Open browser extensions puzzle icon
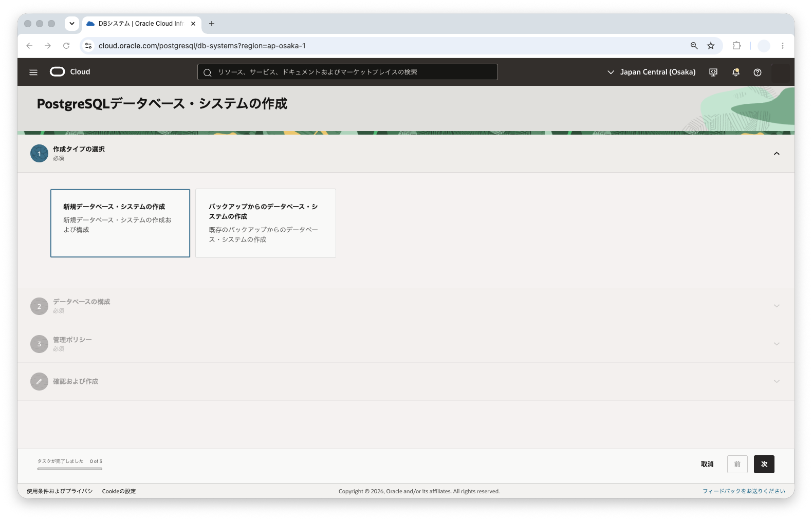 coord(737,46)
